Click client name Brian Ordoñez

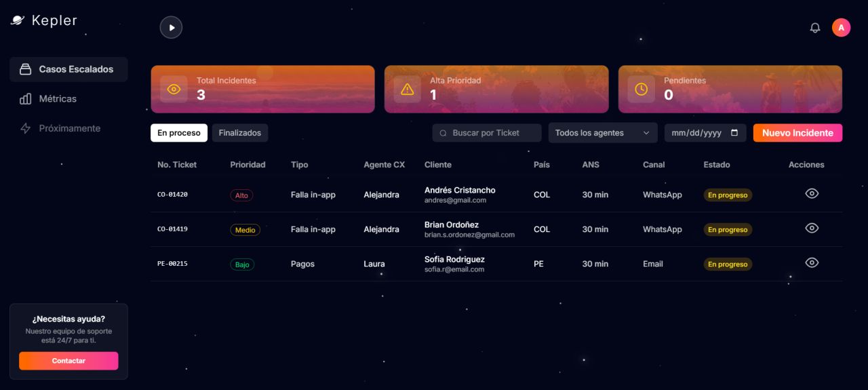coord(452,225)
